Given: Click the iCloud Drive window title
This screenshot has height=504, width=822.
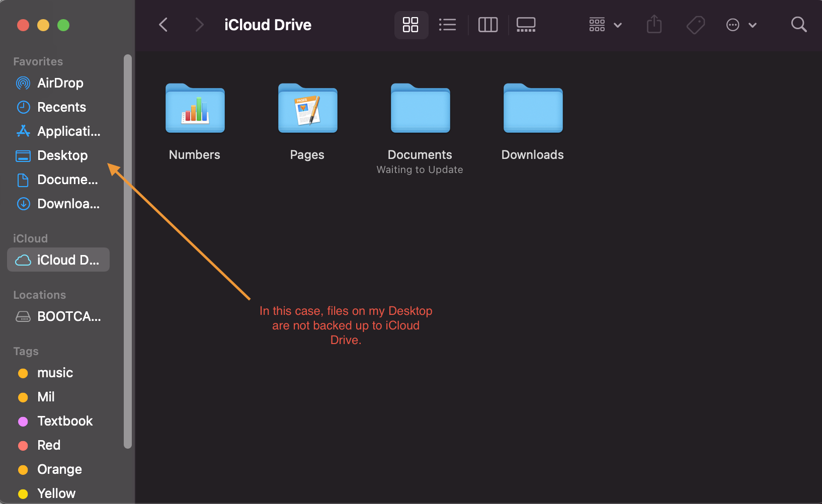Looking at the screenshot, I should click(x=268, y=25).
